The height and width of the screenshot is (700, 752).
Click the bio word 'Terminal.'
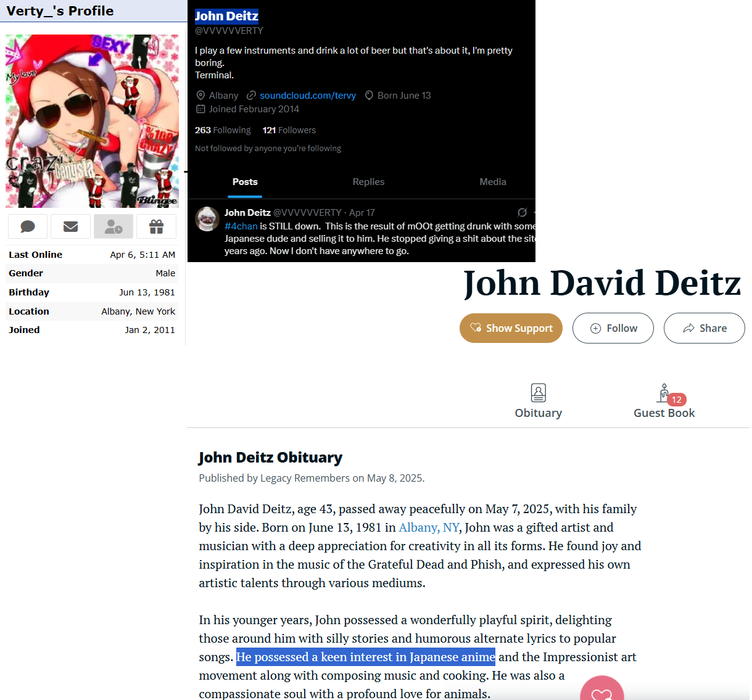214,75
